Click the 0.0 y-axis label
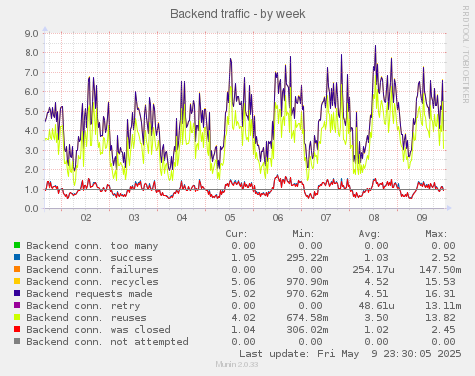This screenshot has height=376, width=475. coord(31,209)
